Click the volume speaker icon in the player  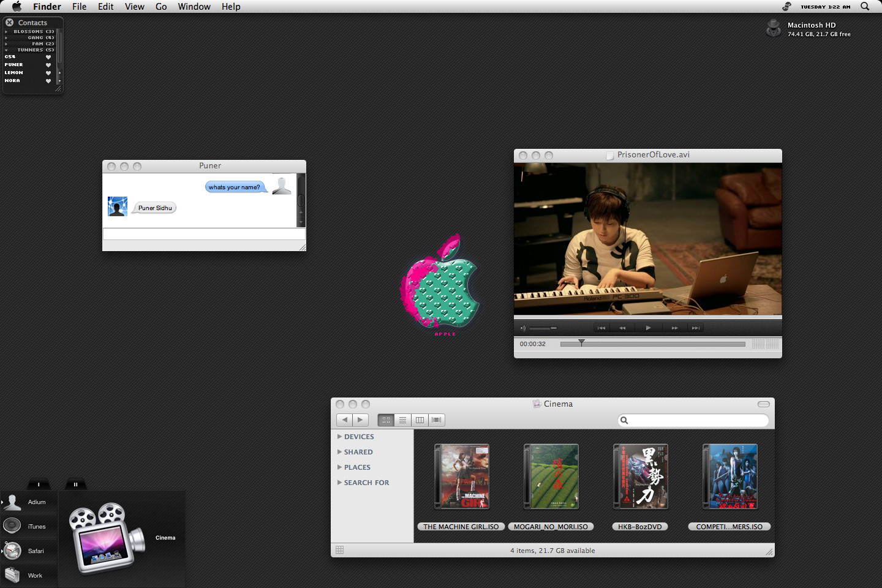click(x=522, y=328)
